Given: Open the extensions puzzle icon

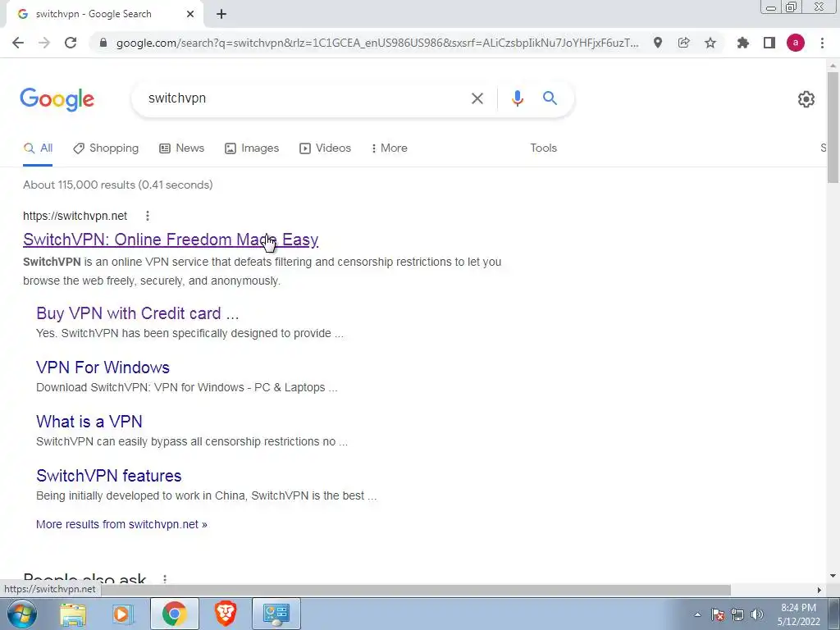Looking at the screenshot, I should coord(742,43).
